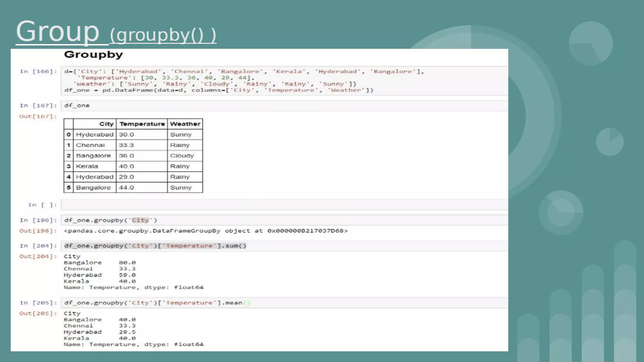This screenshot has height=362, width=644.
Task: Click the 'City' column header in table
Action: point(106,124)
